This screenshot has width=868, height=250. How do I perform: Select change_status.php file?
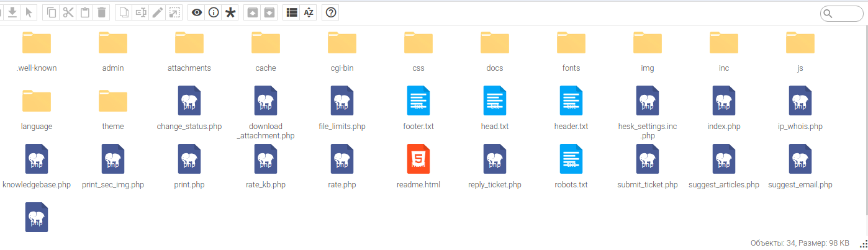tap(189, 109)
